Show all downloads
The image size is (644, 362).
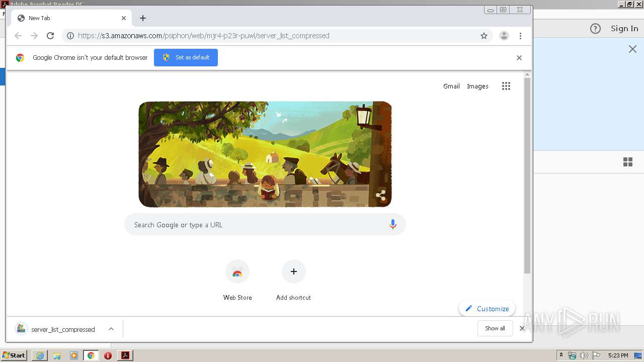tap(495, 328)
